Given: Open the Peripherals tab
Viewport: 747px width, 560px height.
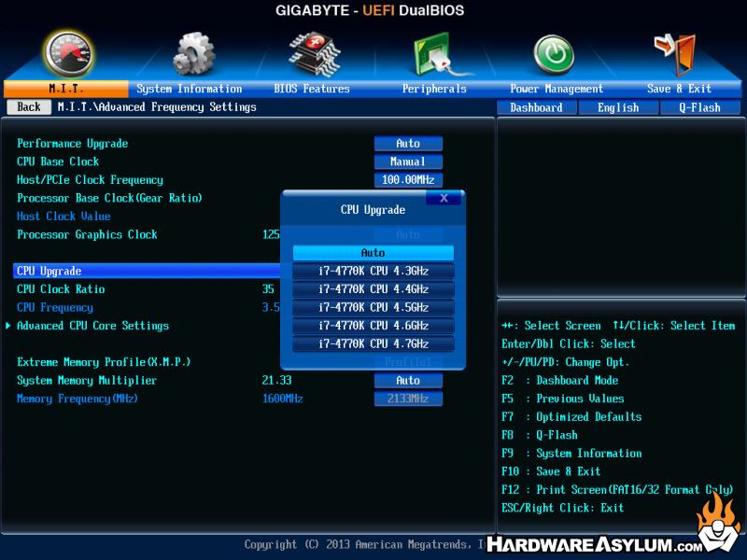Looking at the screenshot, I should coord(434,89).
